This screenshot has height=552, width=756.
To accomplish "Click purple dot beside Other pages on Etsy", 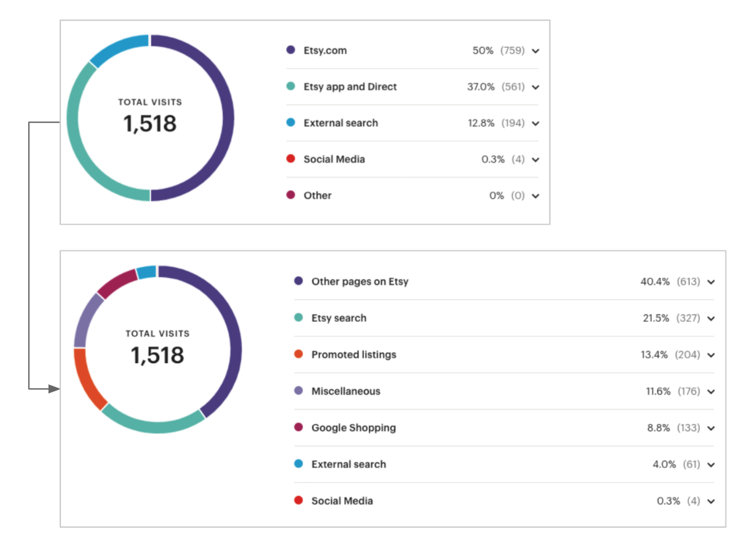I will pos(298,281).
